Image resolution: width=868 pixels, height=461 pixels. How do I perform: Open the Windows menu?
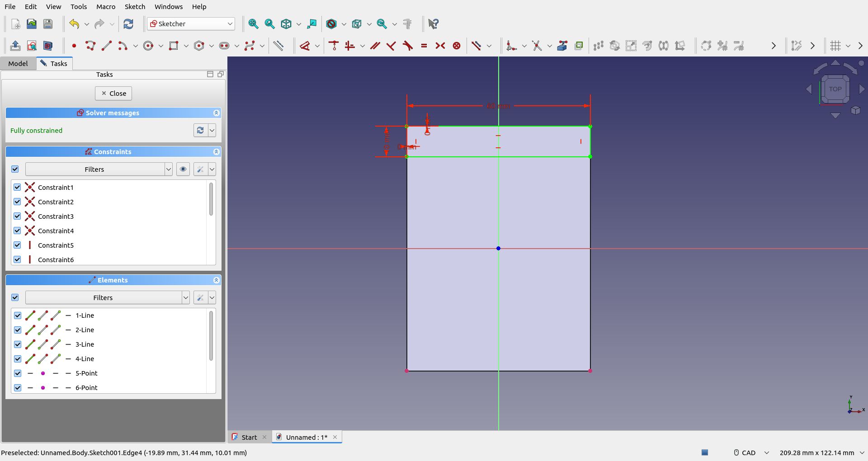(x=169, y=7)
